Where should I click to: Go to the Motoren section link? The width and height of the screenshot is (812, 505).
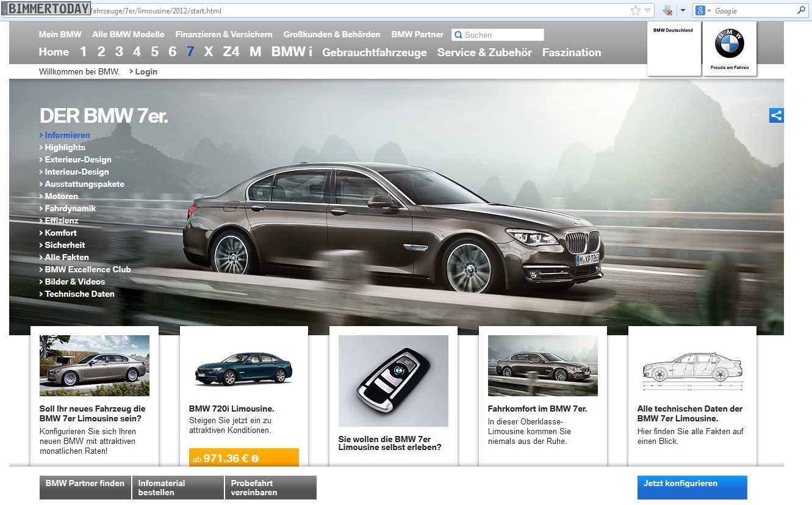click(x=61, y=196)
